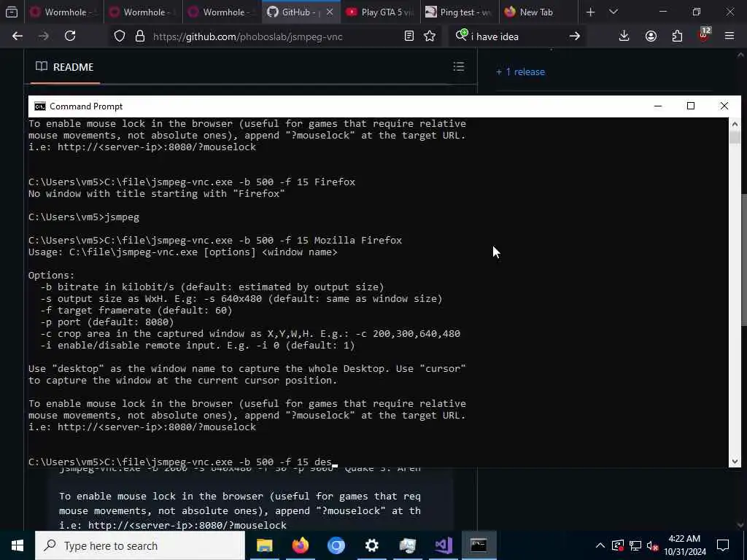Image resolution: width=747 pixels, height=560 pixels.
Task: Close the GitHub tab
Action: (x=330, y=12)
